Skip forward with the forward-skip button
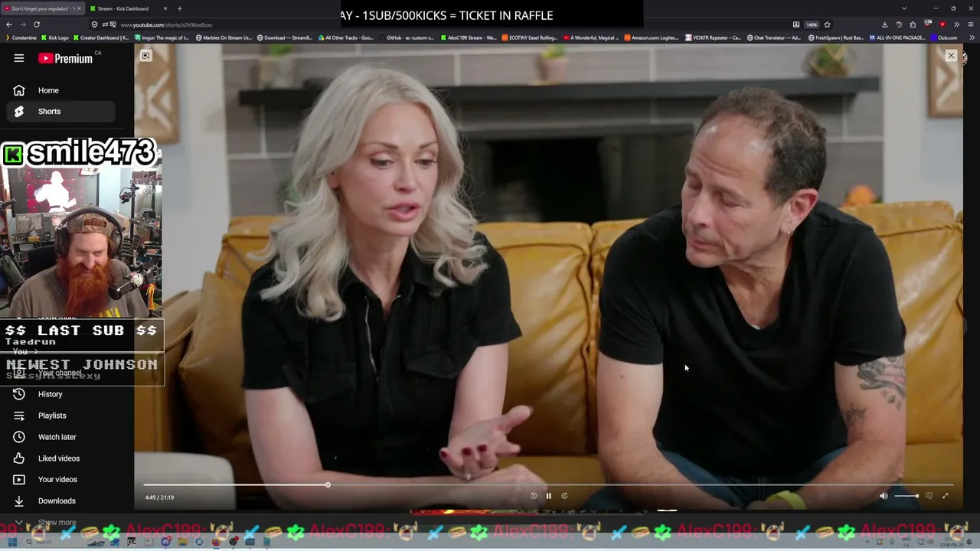Viewport: 980px width, 551px height. tap(564, 496)
